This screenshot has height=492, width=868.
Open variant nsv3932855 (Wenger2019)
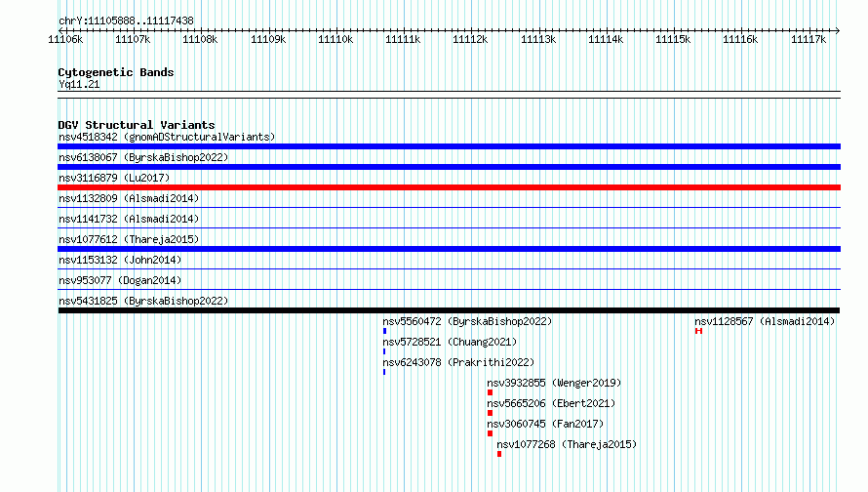tap(554, 383)
